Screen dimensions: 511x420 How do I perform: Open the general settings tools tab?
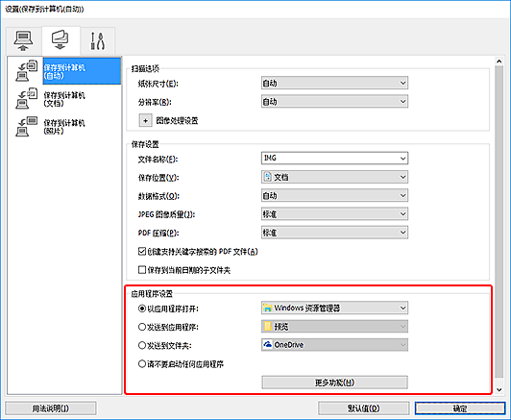[x=97, y=40]
